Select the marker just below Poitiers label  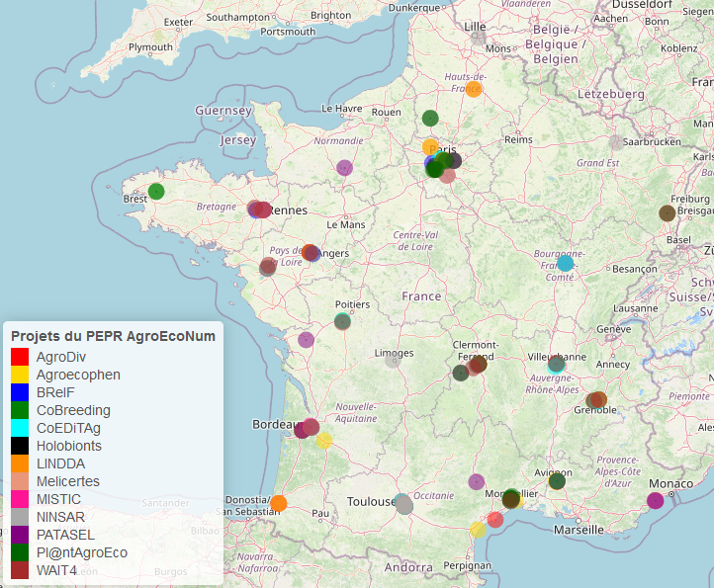342,322
